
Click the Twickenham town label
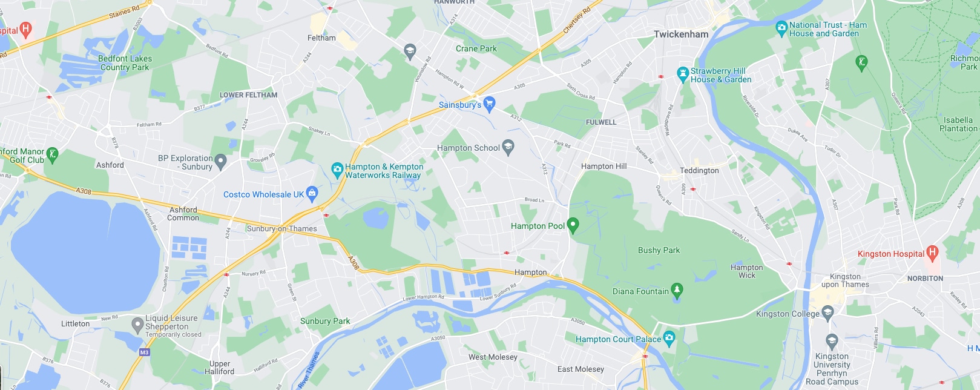coord(681,34)
